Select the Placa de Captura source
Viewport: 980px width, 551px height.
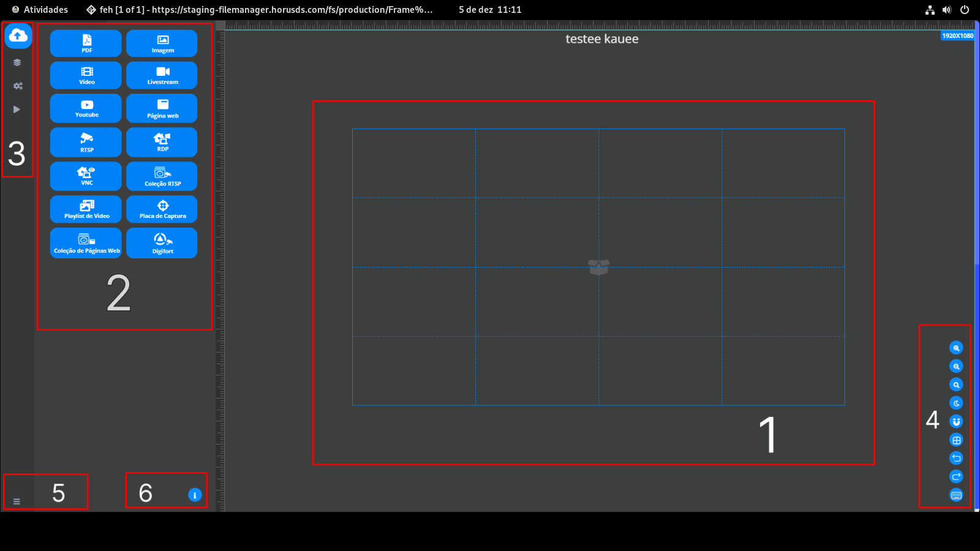(162, 209)
